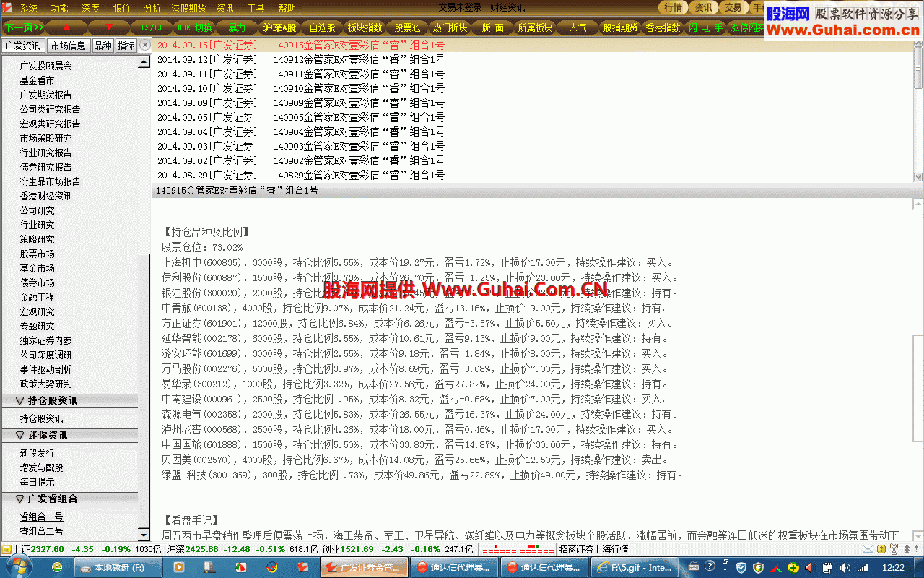Open 睿组合二号 link
Image resolution: width=924 pixels, height=578 pixels.
[x=41, y=531]
